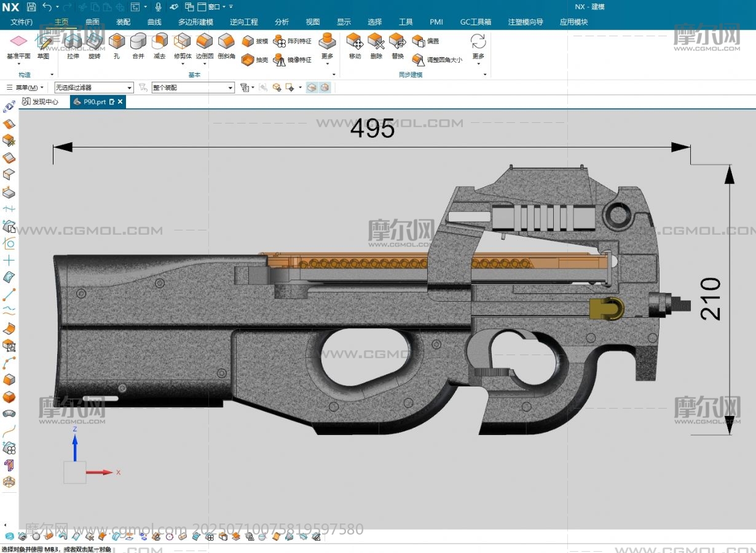The image size is (756, 553).
Task: Switch to the 曲面 ribbon tab
Action: [92, 22]
